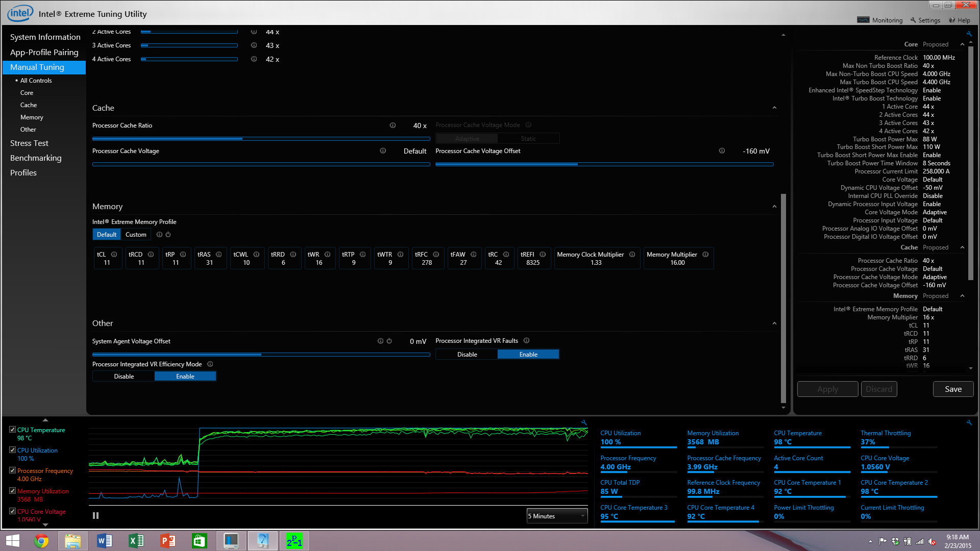Enable Processor Integrated VR Efficiency Mode

(185, 377)
